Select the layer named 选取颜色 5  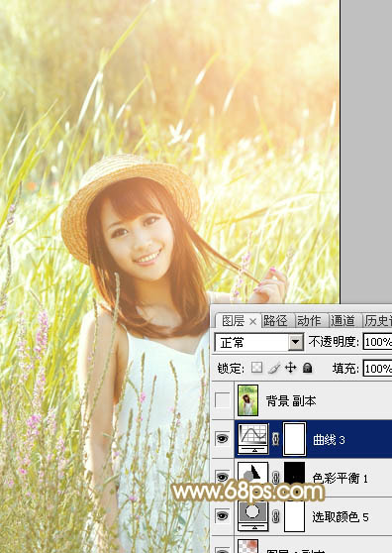[x=341, y=517]
